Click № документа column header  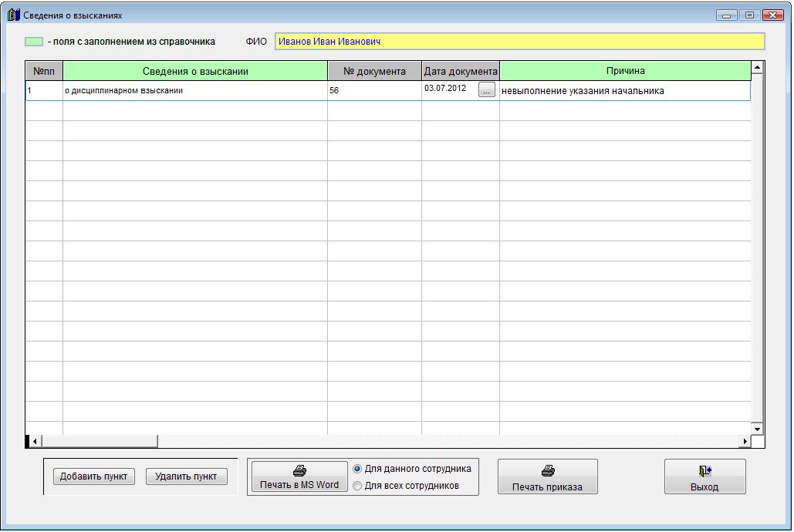(x=375, y=71)
